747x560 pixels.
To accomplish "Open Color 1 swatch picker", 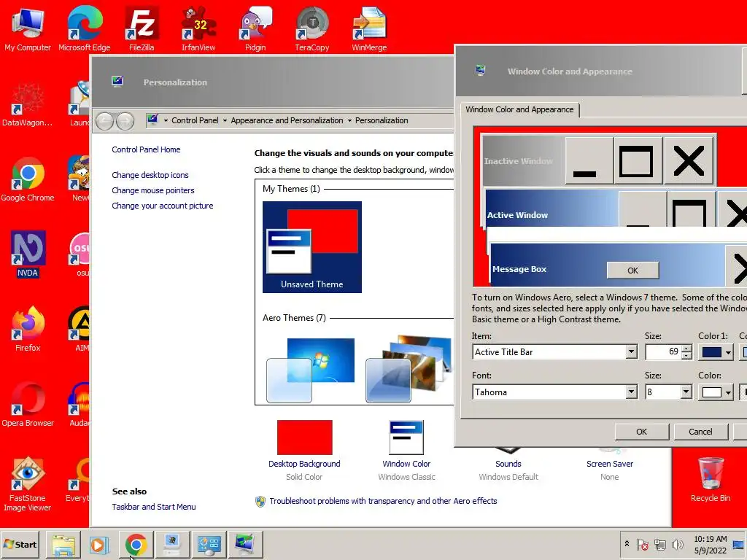I will pyautogui.click(x=716, y=352).
